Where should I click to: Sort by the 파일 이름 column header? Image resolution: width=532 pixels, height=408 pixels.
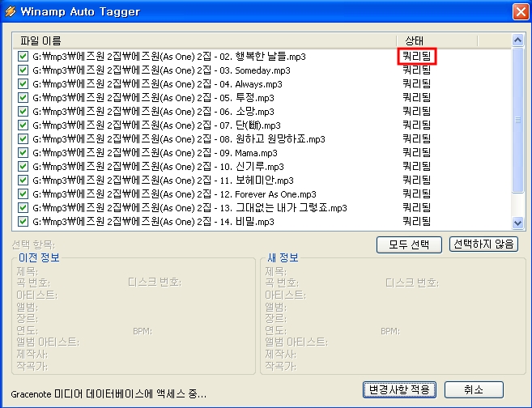pos(204,40)
